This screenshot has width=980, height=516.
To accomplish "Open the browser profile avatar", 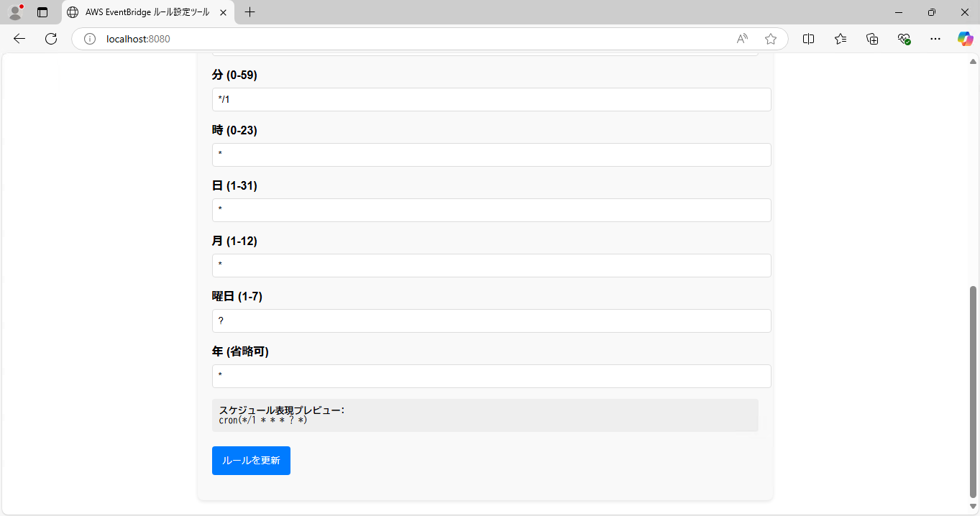I will (x=15, y=12).
